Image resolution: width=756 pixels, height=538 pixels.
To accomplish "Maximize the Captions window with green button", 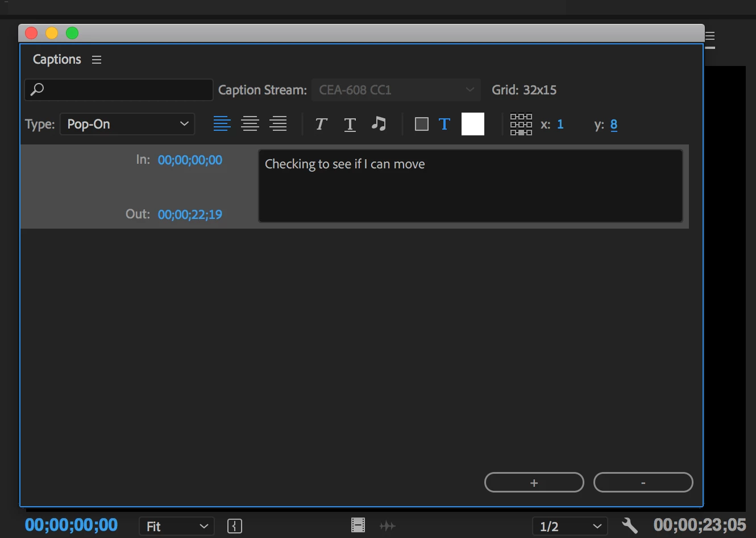I will click(x=72, y=33).
